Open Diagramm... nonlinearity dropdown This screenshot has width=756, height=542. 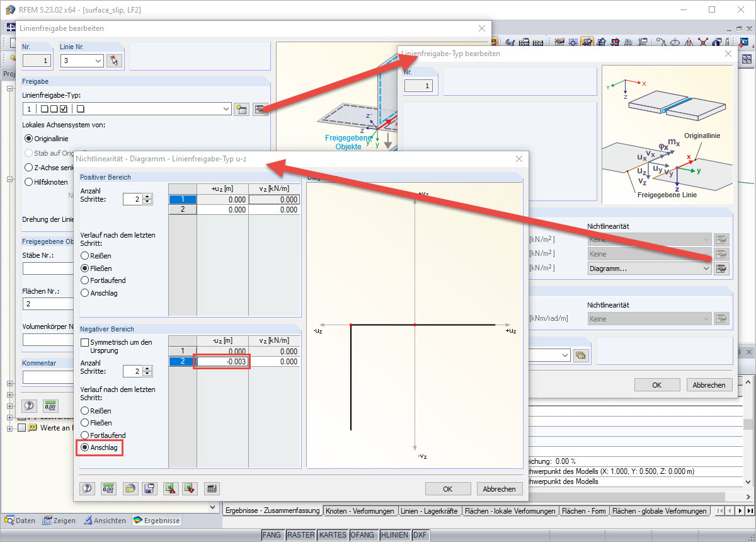pos(706,268)
